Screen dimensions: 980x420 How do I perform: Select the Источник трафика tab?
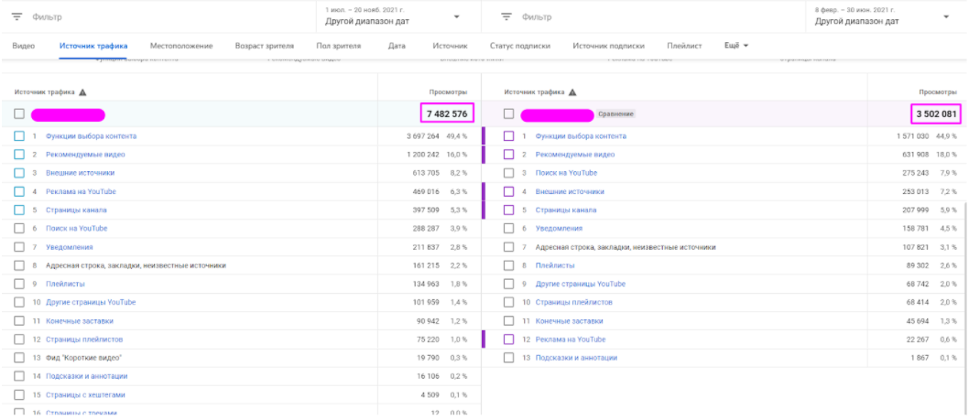point(93,46)
